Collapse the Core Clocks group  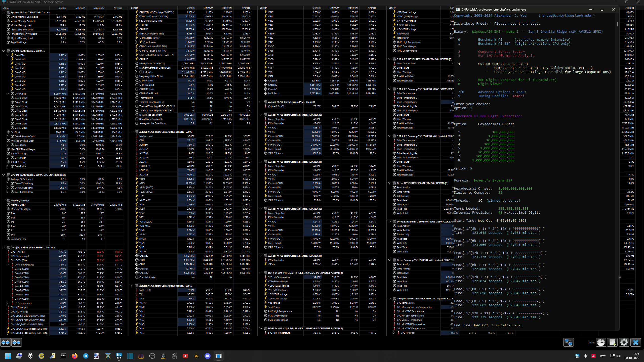tap(8, 94)
